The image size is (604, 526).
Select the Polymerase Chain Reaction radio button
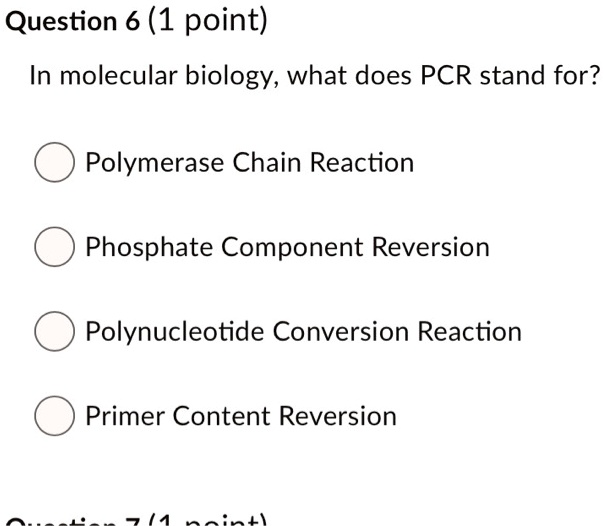(56, 164)
